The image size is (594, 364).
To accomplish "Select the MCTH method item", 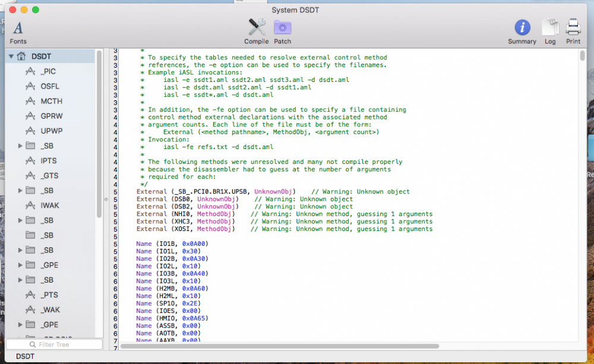I will click(x=51, y=101).
